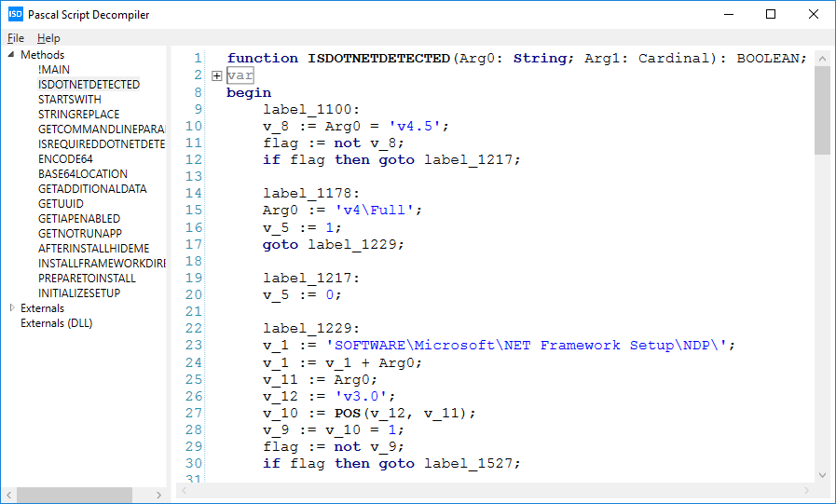Select the STARTSWITH method
Image resolution: width=836 pixels, height=504 pixels.
coord(69,100)
